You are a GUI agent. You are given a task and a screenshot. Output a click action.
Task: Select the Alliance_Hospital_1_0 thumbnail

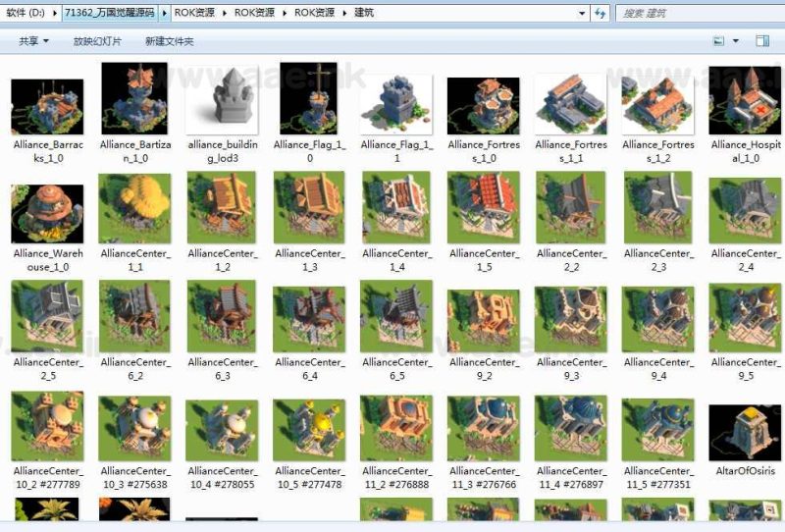tap(745, 100)
